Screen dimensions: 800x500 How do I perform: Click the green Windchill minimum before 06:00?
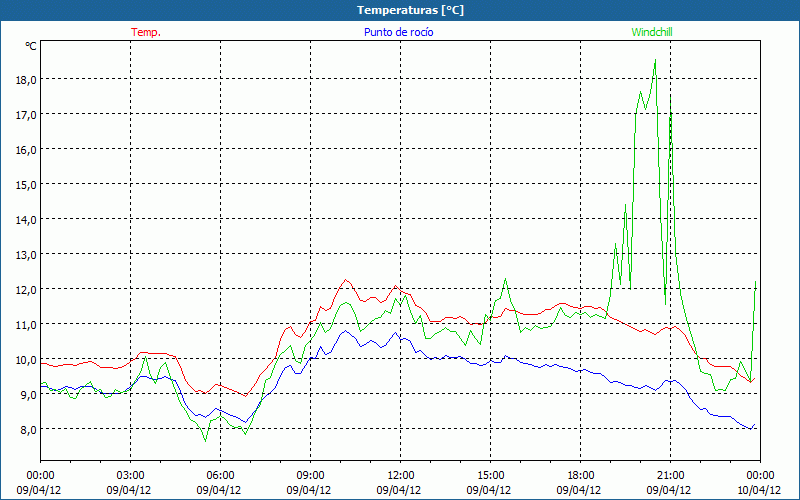coord(205,441)
